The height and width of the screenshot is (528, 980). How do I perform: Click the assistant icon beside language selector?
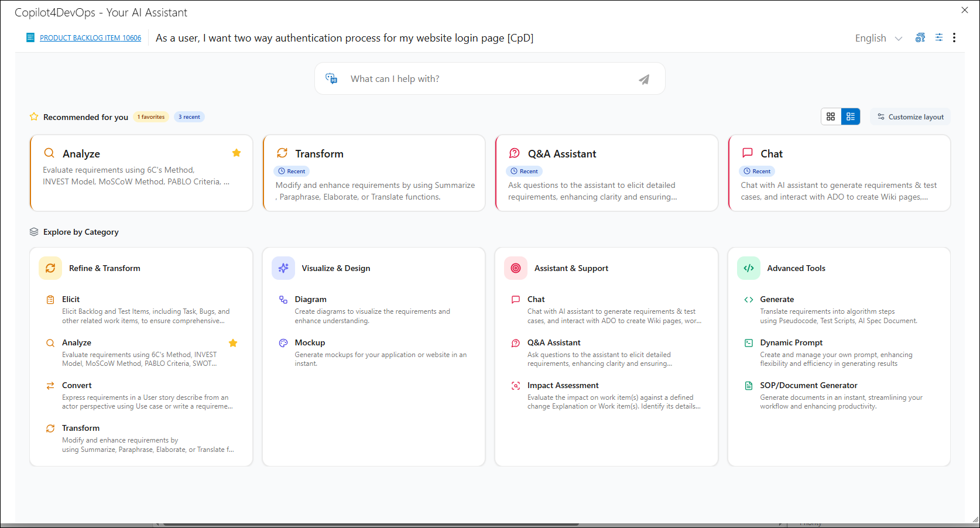click(x=920, y=37)
